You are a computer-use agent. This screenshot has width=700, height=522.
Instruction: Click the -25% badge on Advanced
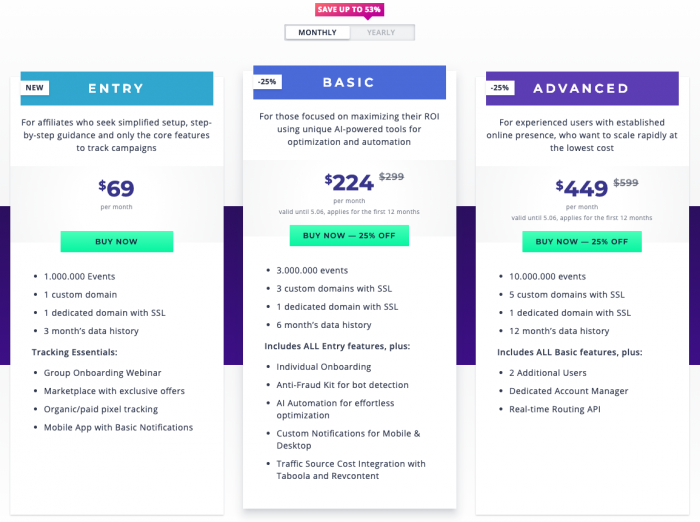[500, 88]
